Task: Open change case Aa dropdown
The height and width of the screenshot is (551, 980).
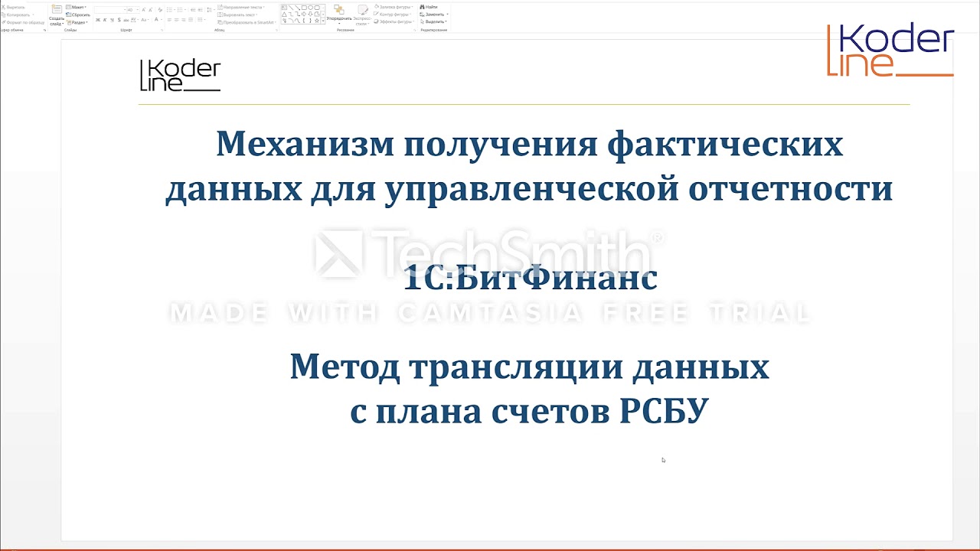Action: pos(145,20)
